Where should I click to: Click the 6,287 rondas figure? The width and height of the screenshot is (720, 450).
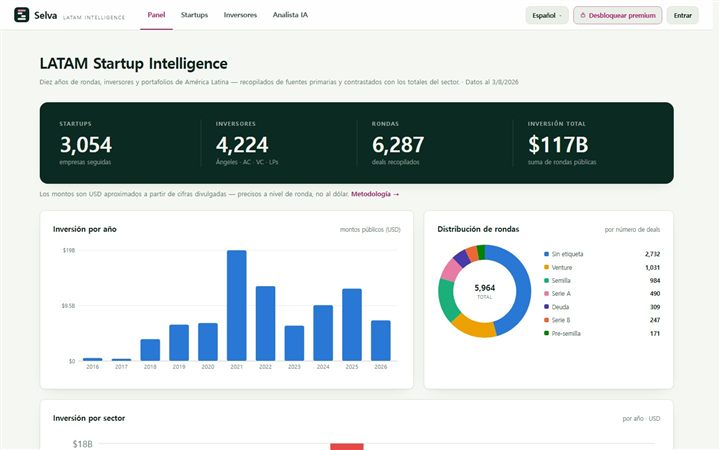pyautogui.click(x=398, y=145)
